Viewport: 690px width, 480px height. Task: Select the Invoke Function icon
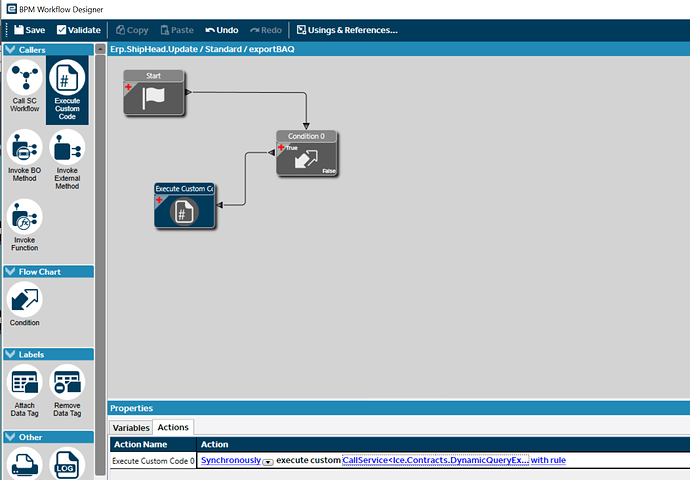(25, 225)
